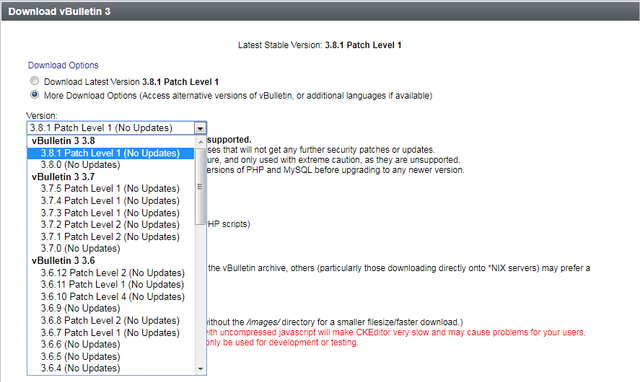Click the list scrollbar down arrow
Screen dimensions: 640x382
click(x=200, y=369)
